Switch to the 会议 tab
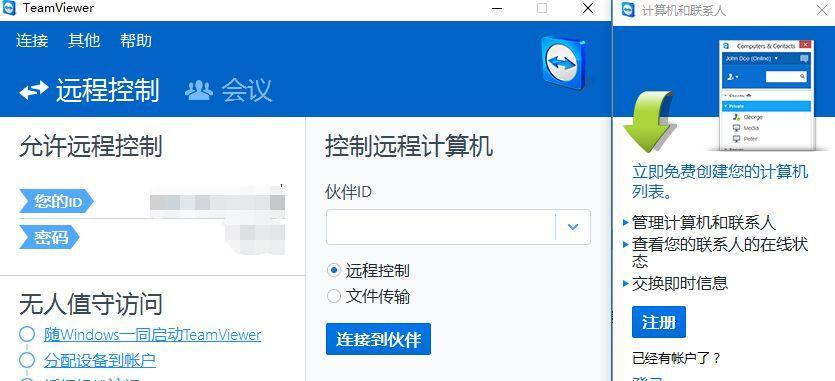This screenshot has width=835, height=381. 247,90
